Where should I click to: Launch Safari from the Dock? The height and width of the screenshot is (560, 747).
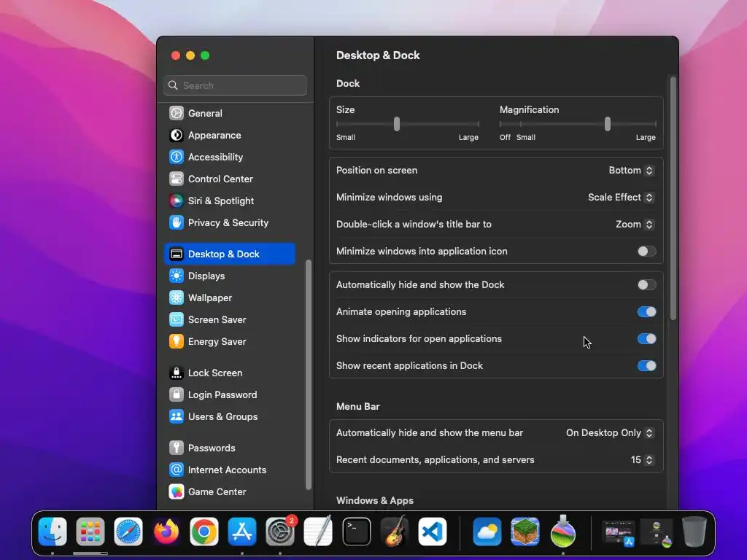point(128,532)
